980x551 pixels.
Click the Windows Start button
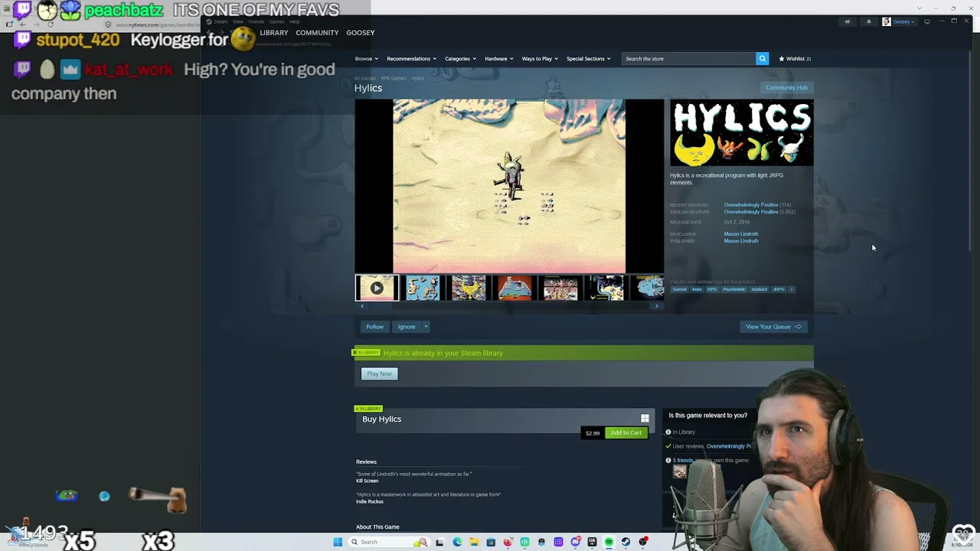point(338,542)
